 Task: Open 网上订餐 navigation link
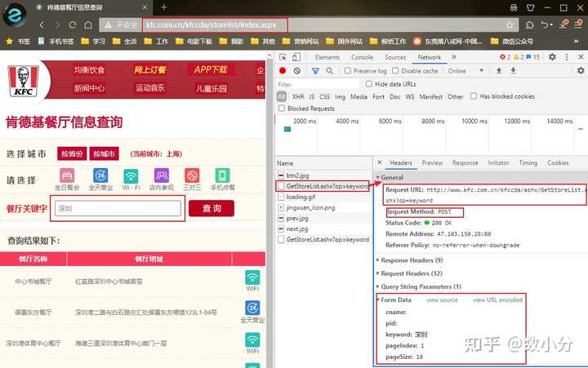(x=150, y=69)
